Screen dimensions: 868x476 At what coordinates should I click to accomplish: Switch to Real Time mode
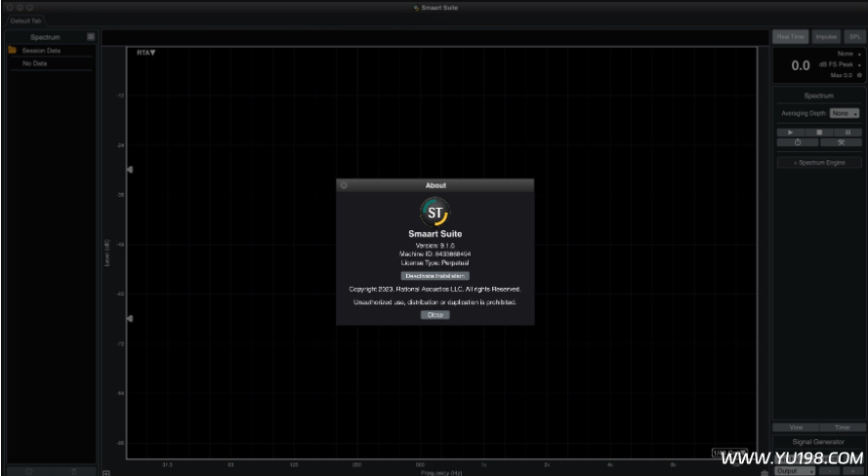pyautogui.click(x=791, y=36)
